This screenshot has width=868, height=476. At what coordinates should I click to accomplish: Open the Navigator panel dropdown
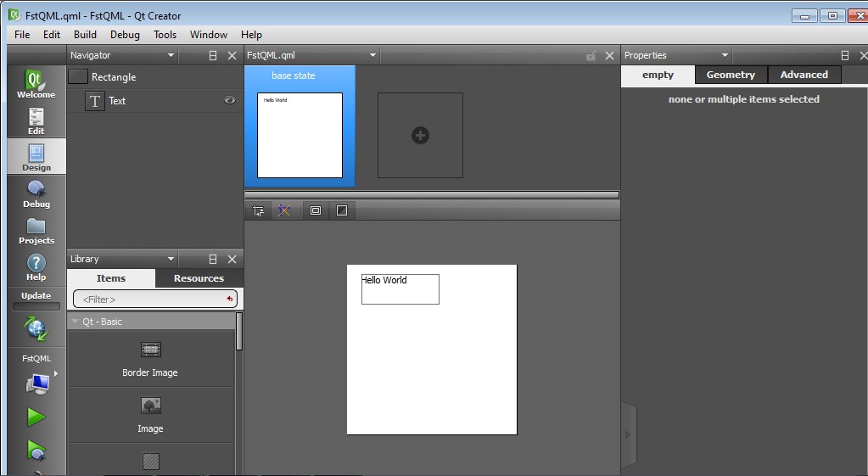click(x=171, y=55)
